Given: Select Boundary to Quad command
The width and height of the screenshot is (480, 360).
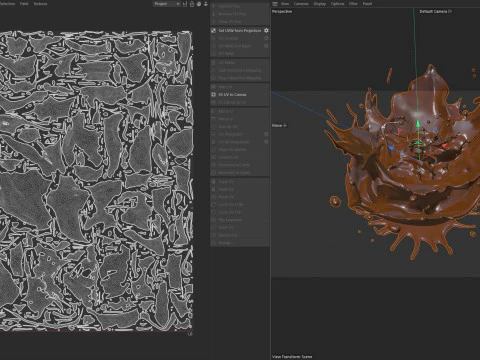Looking at the screenshot, I should click(240, 172).
